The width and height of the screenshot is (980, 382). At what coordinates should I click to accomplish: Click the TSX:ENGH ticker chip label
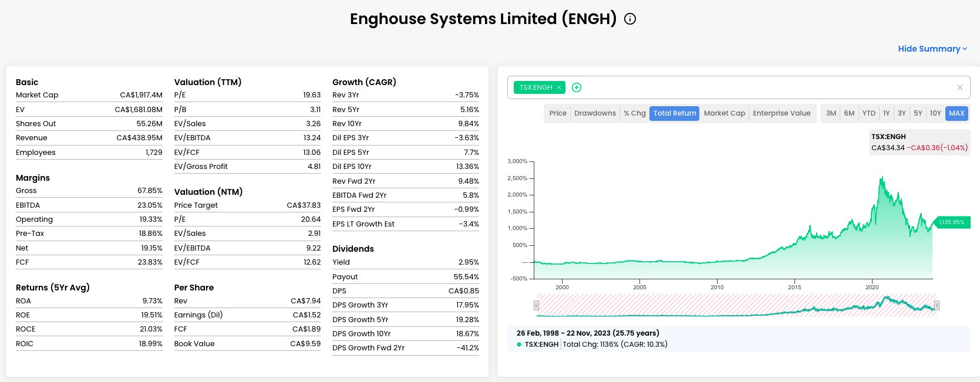click(536, 87)
